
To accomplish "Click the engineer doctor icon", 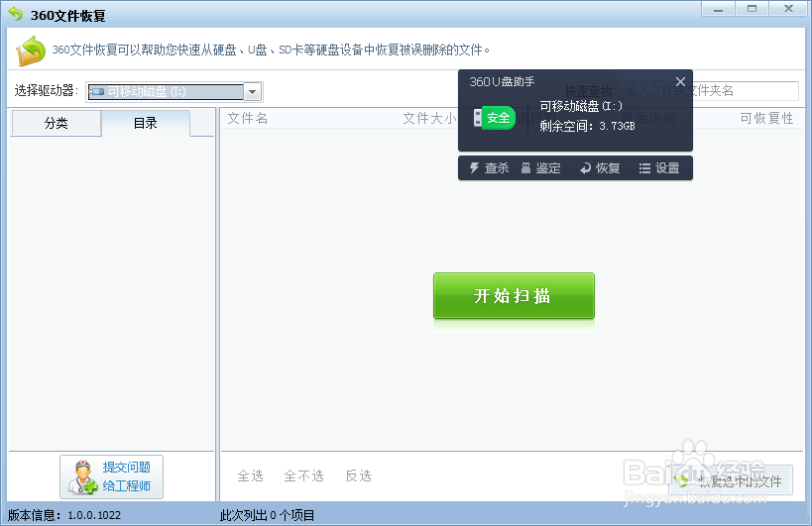I will tap(82, 476).
